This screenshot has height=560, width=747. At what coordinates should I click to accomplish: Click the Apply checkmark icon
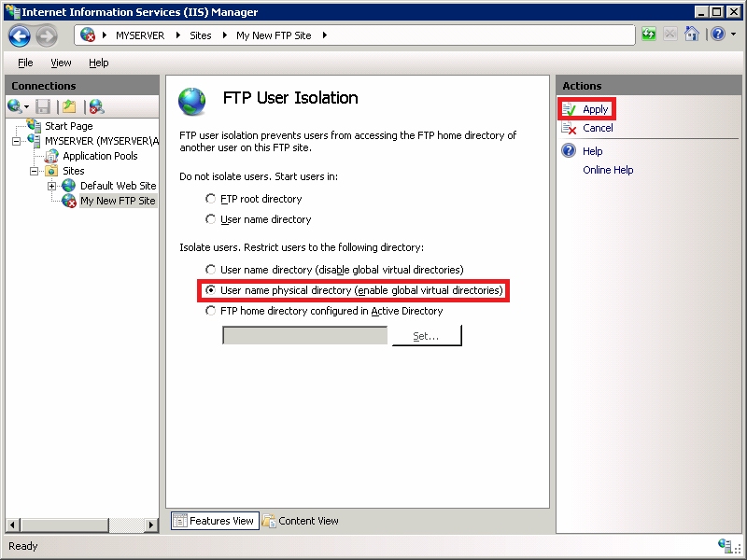click(x=569, y=109)
